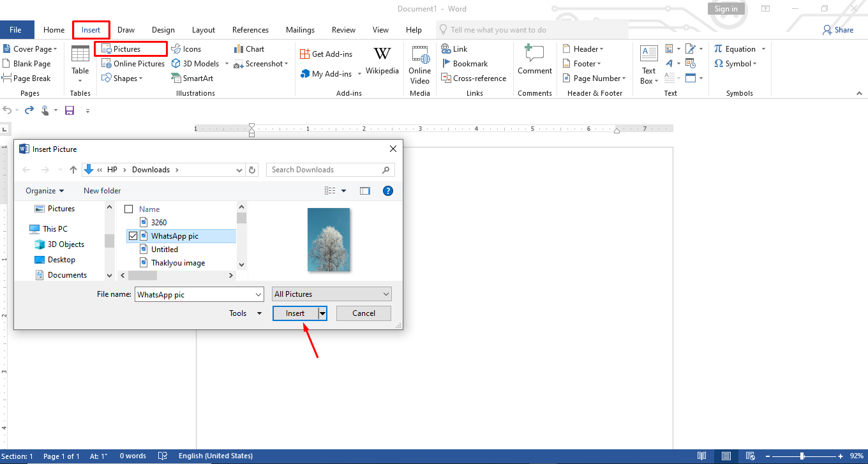Switch to Read Mode in the status bar
This screenshot has width=868, height=464.
[702, 456]
